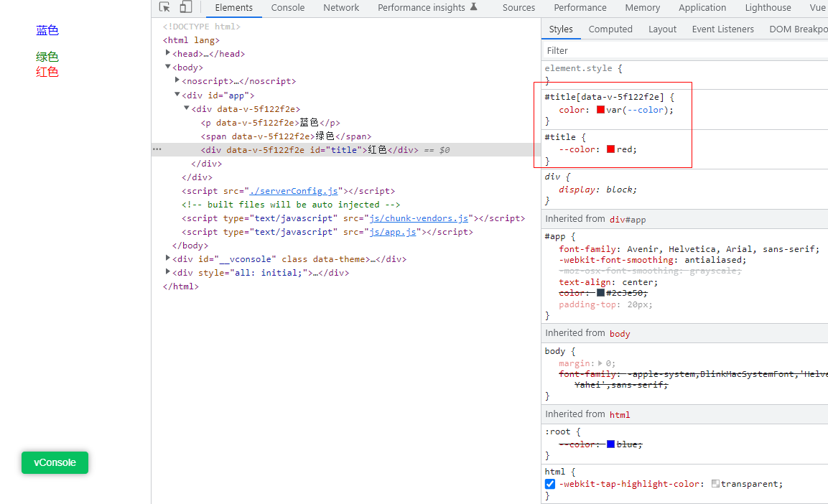
Task: Click the display: block declaration
Action: point(597,190)
